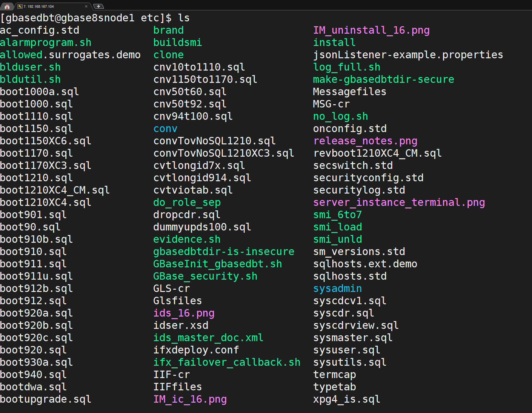Viewport: 532px width, 413px height.
Task: Click the Glsfiles entry
Action: point(178,301)
